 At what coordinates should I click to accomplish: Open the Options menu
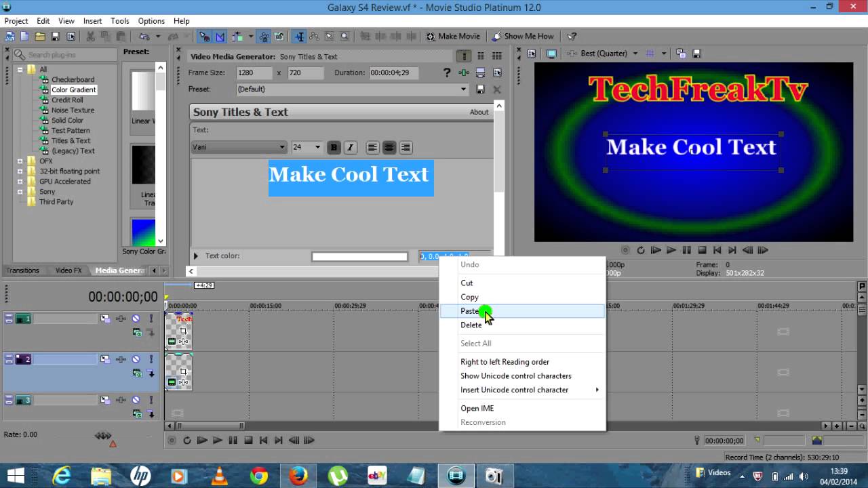(x=151, y=21)
